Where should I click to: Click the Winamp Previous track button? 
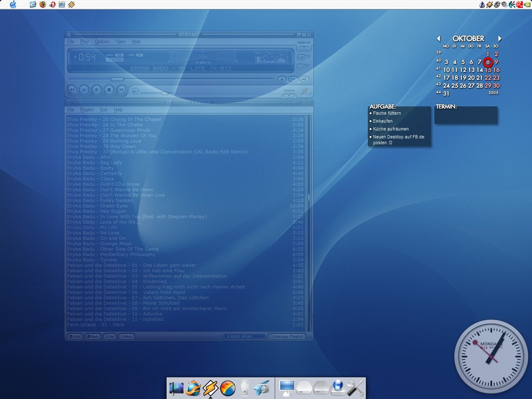(x=72, y=89)
